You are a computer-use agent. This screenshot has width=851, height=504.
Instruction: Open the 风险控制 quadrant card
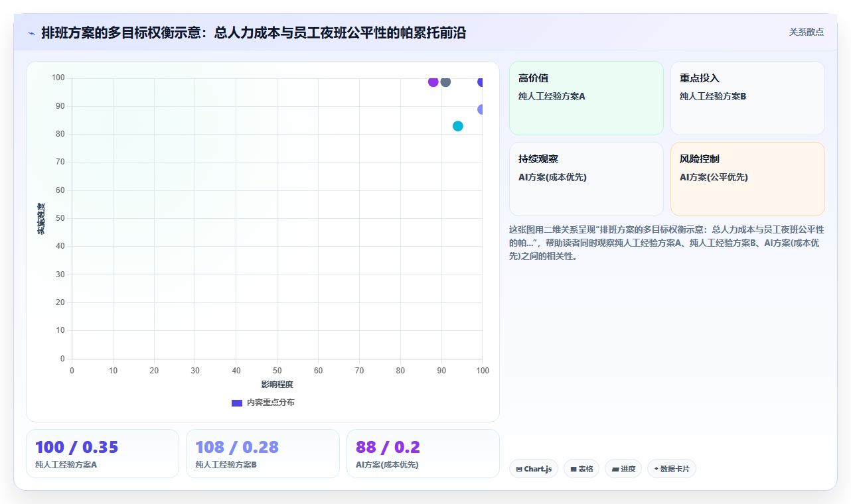pos(747,179)
